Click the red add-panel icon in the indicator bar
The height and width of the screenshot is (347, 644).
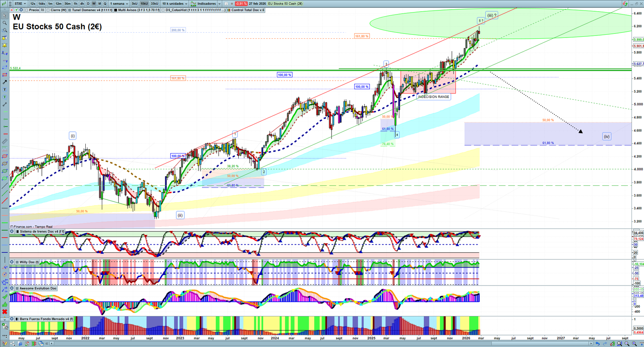point(12,10)
